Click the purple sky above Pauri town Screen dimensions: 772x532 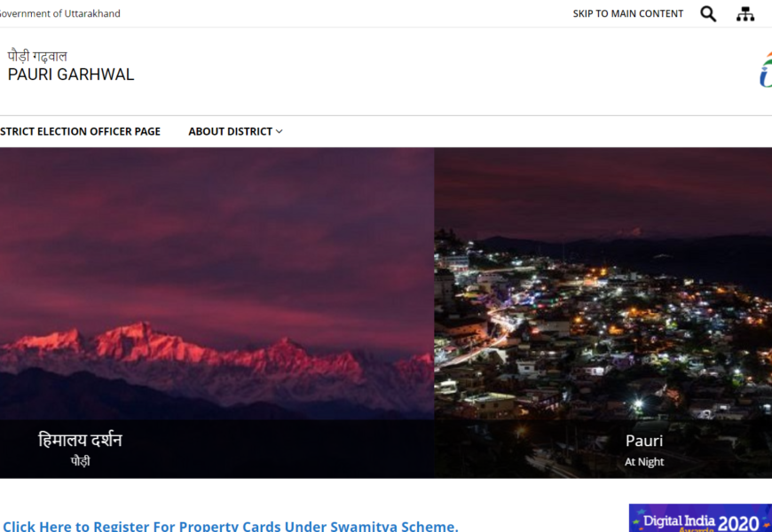(603, 192)
